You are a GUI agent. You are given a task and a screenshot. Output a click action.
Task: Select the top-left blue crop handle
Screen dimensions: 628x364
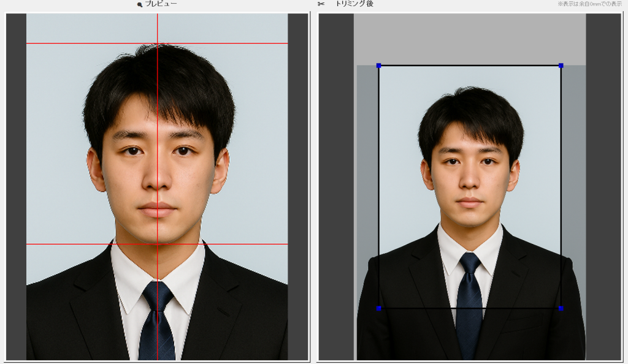click(x=378, y=66)
